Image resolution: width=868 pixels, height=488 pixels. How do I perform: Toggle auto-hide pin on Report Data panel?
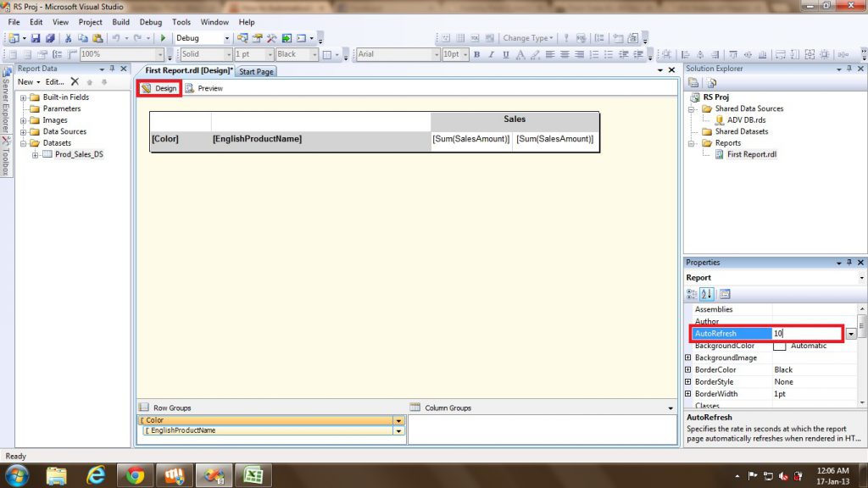point(112,69)
